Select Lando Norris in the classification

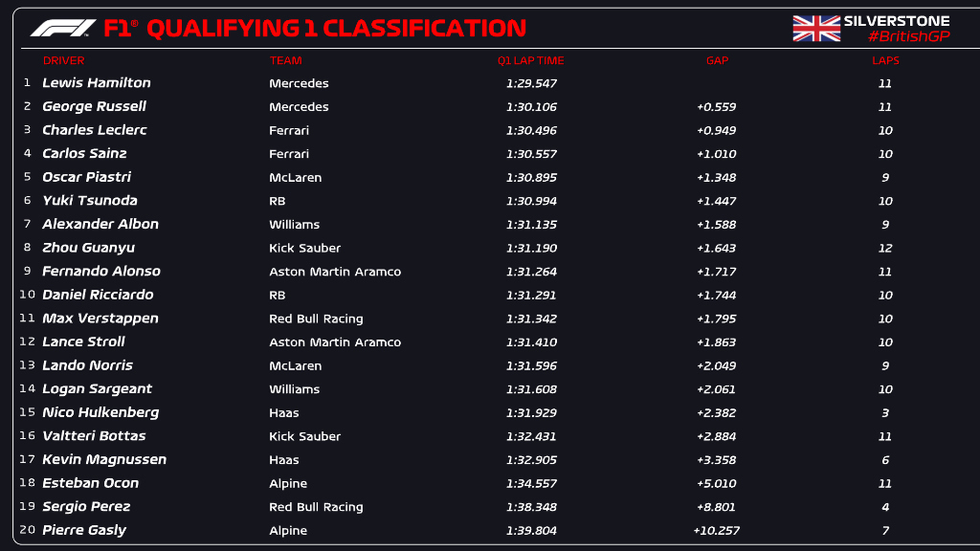coord(88,365)
